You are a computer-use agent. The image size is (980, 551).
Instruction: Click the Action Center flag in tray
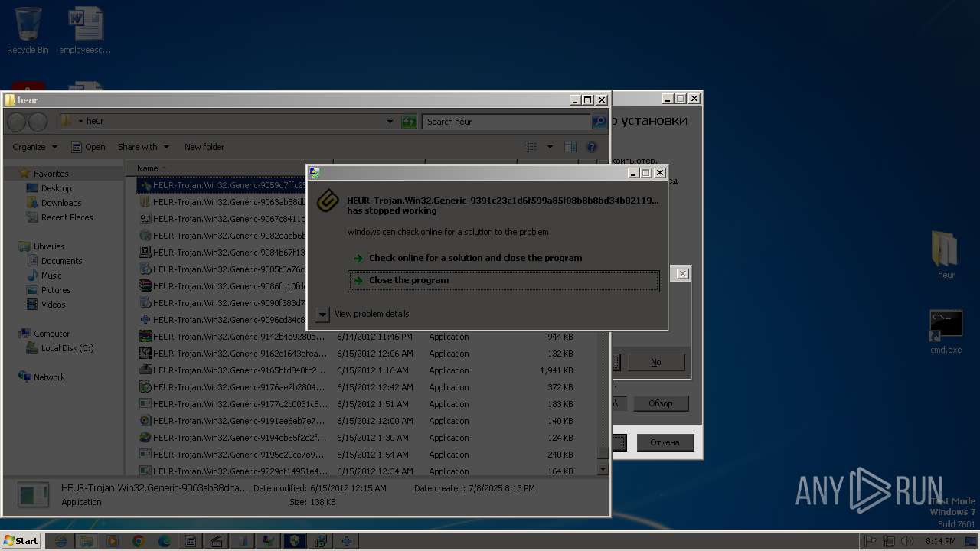point(871,541)
